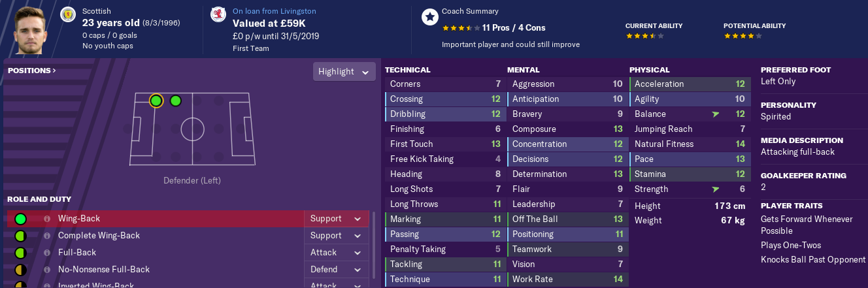Click the role list scrollbar

(373, 248)
